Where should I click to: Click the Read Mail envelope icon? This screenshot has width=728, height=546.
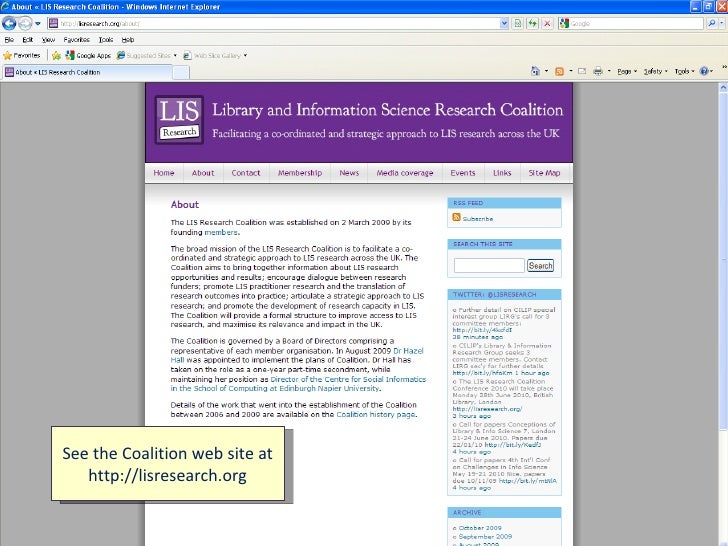(x=582, y=71)
